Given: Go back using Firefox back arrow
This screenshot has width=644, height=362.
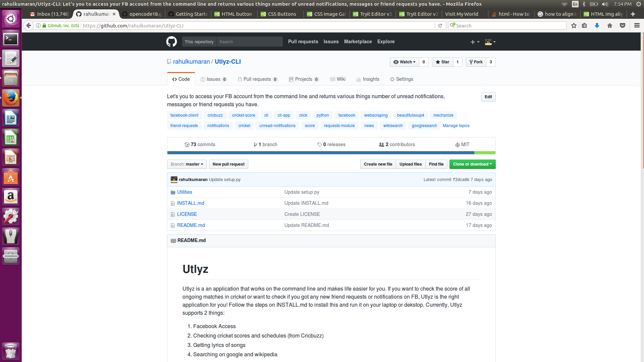Looking at the screenshot, I should (29, 25).
